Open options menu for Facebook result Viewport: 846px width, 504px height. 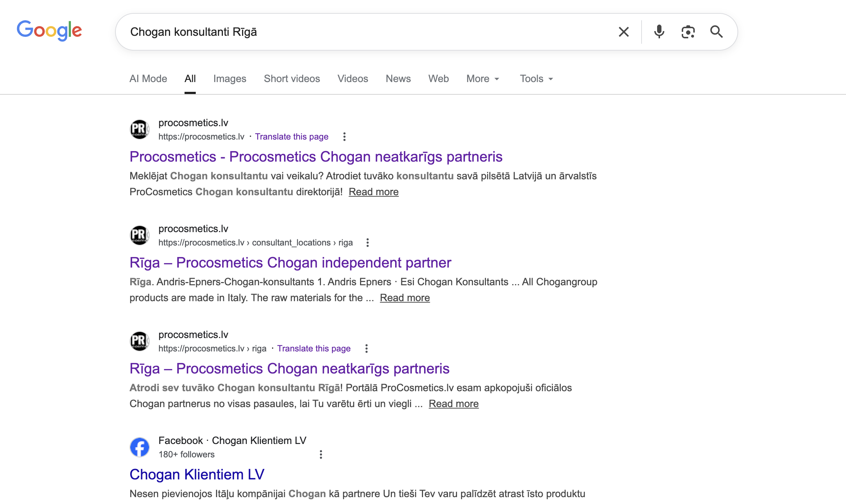coord(321,454)
